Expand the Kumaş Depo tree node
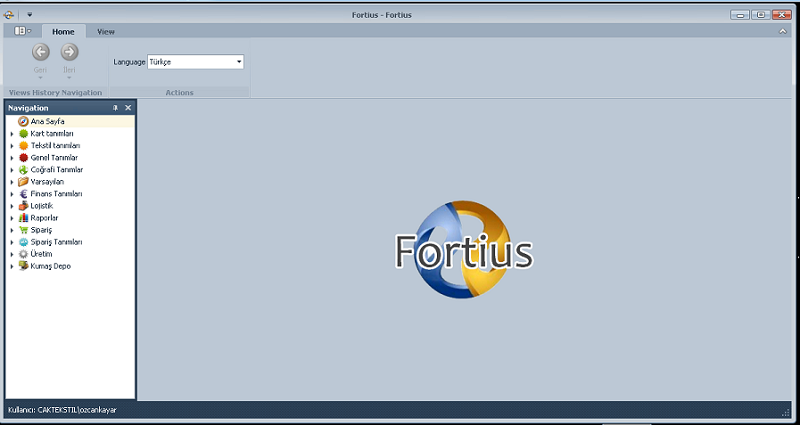Screen dimensions: 800x425 click(12, 266)
